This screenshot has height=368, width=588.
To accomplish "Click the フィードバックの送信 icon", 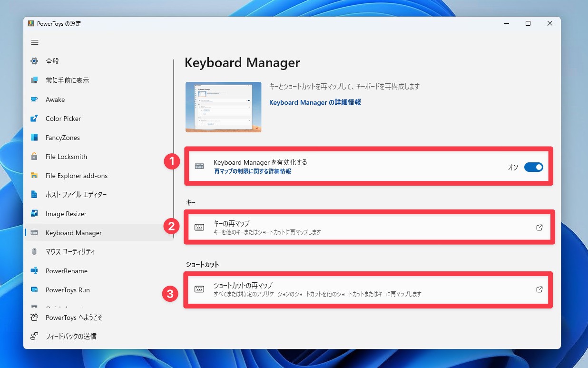I will [35, 336].
